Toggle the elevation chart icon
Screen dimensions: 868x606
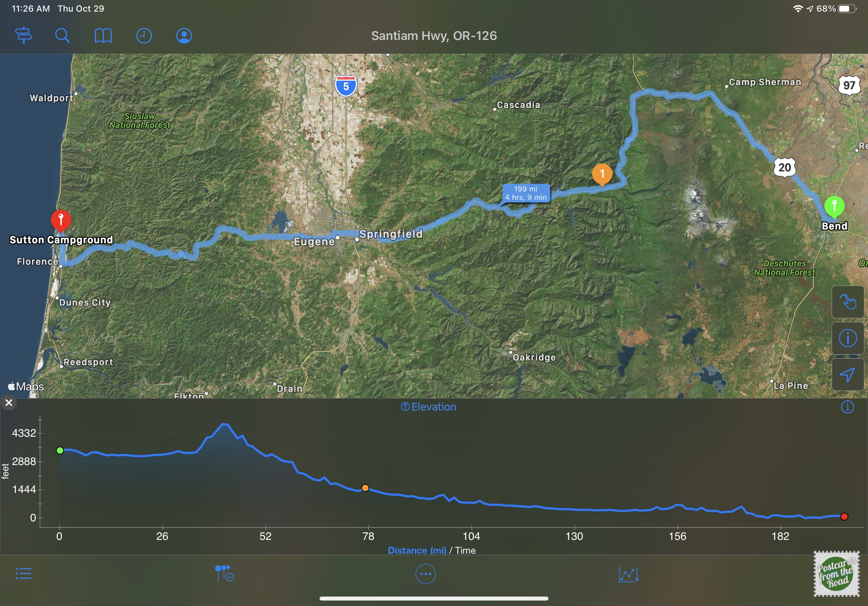[x=628, y=574]
